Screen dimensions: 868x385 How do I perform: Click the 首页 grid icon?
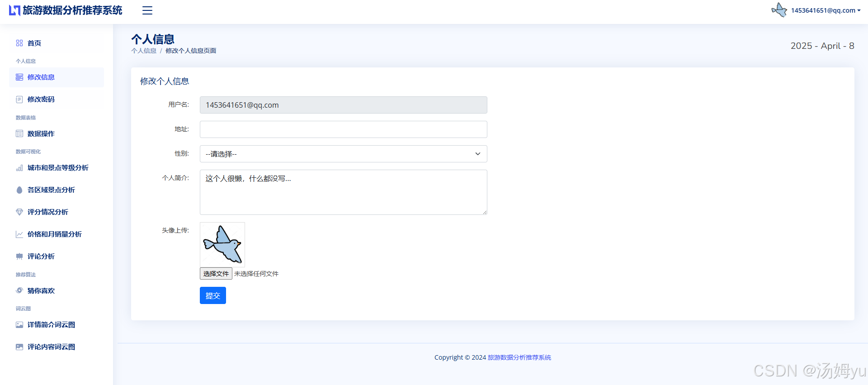coord(19,43)
